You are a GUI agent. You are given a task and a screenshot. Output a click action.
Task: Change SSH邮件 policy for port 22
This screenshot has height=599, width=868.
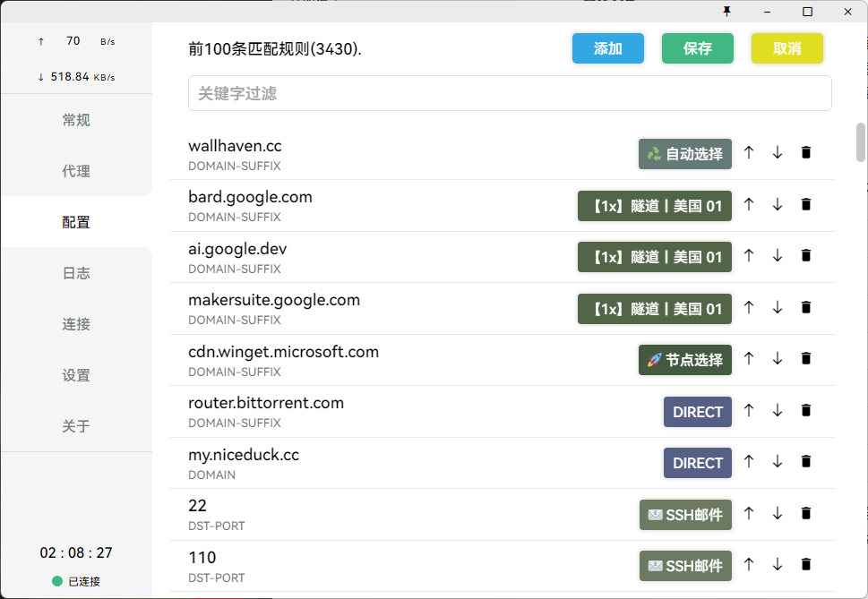coord(685,515)
